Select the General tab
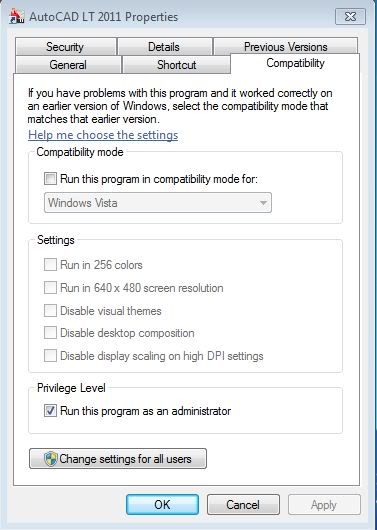The height and width of the screenshot is (530, 377). point(68,65)
